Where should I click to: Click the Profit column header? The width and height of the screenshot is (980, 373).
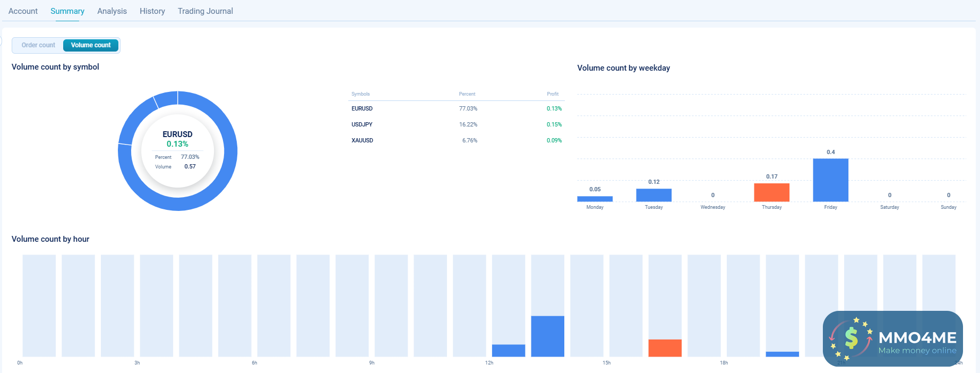pyautogui.click(x=553, y=94)
